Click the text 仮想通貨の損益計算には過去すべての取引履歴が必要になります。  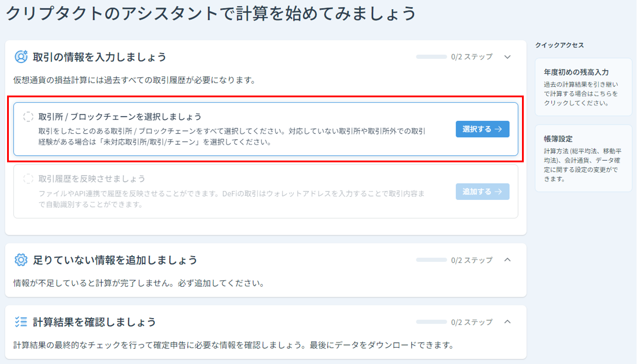pyautogui.click(x=134, y=80)
